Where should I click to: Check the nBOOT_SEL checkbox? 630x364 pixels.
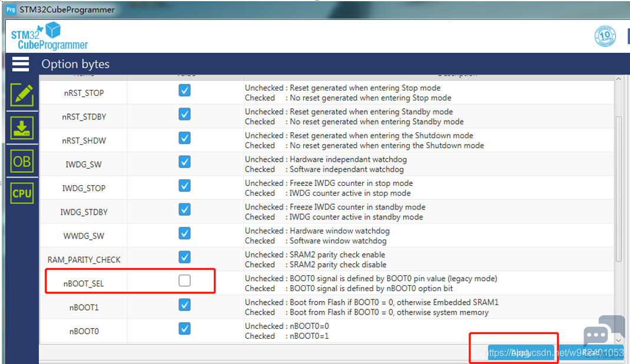pos(184,280)
